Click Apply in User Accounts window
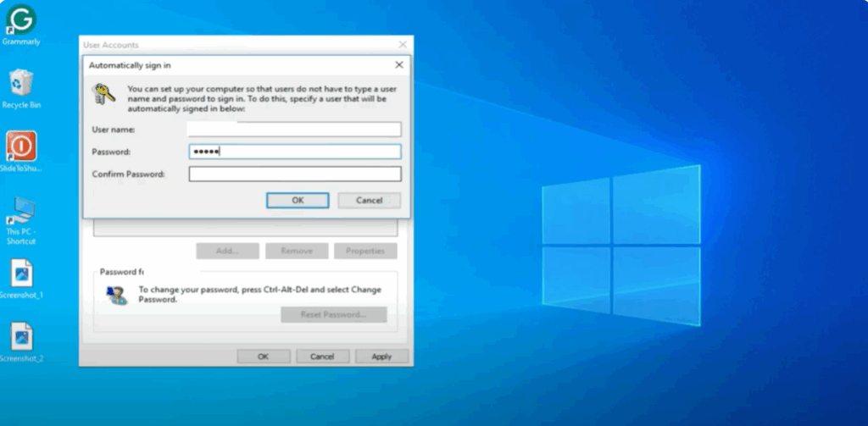The image size is (868, 426). [382, 357]
